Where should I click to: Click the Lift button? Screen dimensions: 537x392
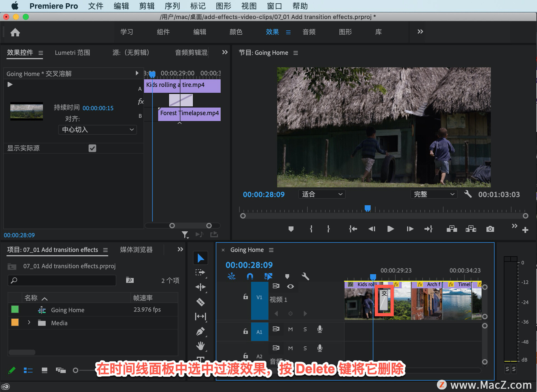(x=452, y=229)
